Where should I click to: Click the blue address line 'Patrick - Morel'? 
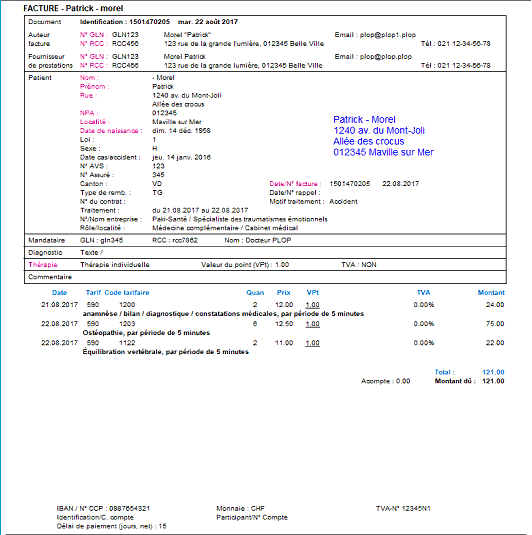(364, 120)
